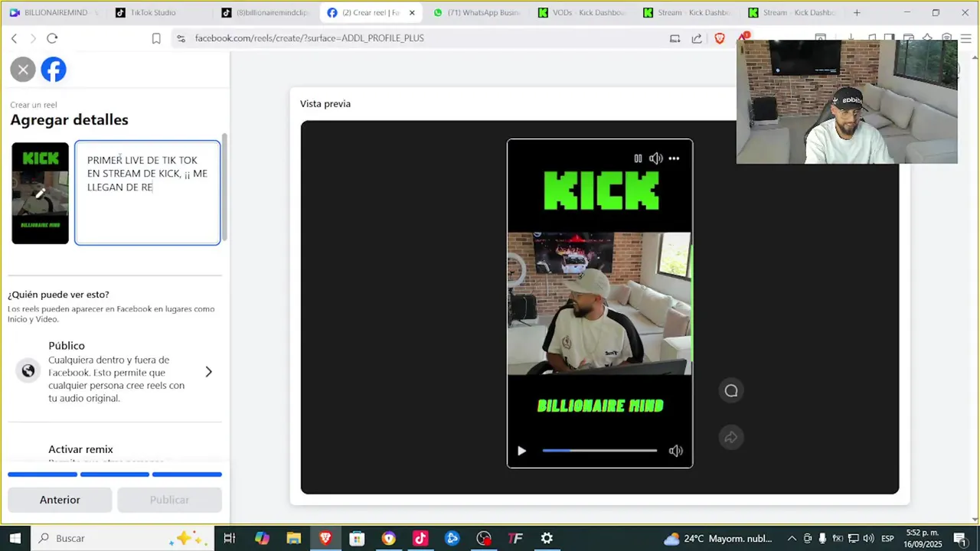Open the three-dot options on reel preview
Image resolution: width=980 pixels, height=551 pixels.
pos(674,158)
